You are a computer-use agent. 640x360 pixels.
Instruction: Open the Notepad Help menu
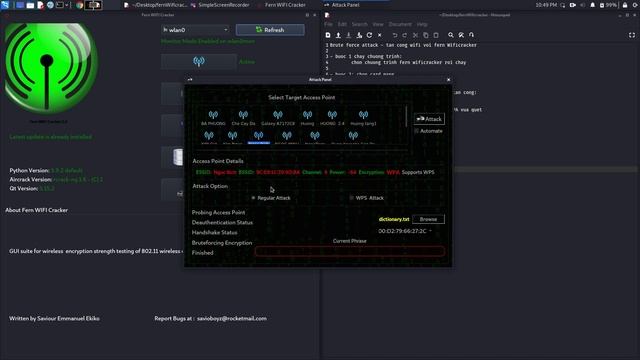pos(422,24)
